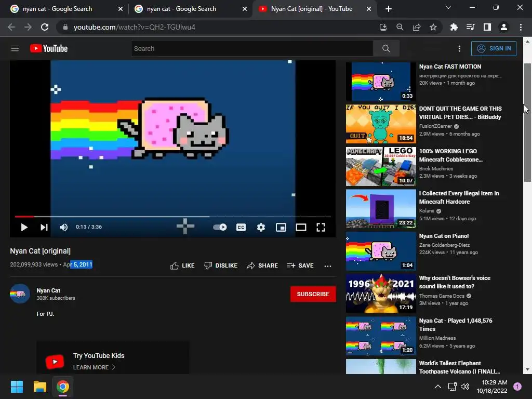This screenshot has width=532, height=399.
Task: Open the taskbar volume control
Action: click(x=465, y=387)
